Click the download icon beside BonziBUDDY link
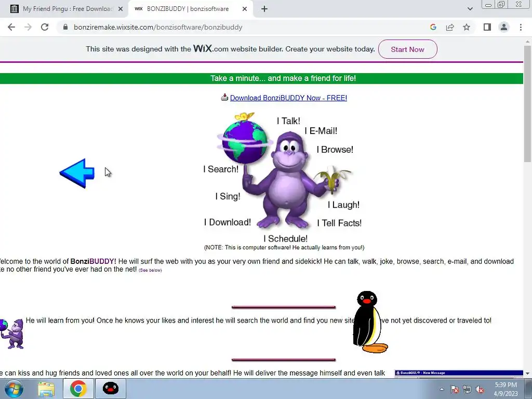Image resolution: width=532 pixels, height=399 pixels. [x=224, y=97]
